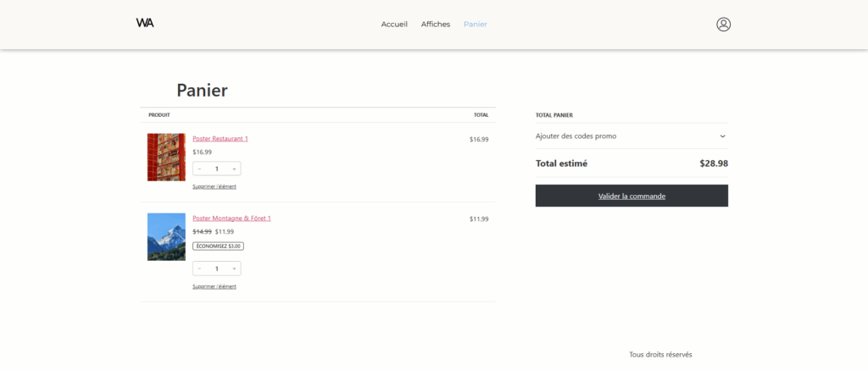Open the user account profile icon
The image size is (868, 371).
point(723,25)
